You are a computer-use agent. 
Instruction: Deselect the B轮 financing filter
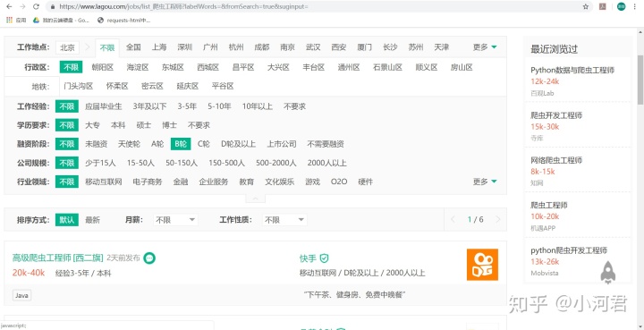pos(181,144)
